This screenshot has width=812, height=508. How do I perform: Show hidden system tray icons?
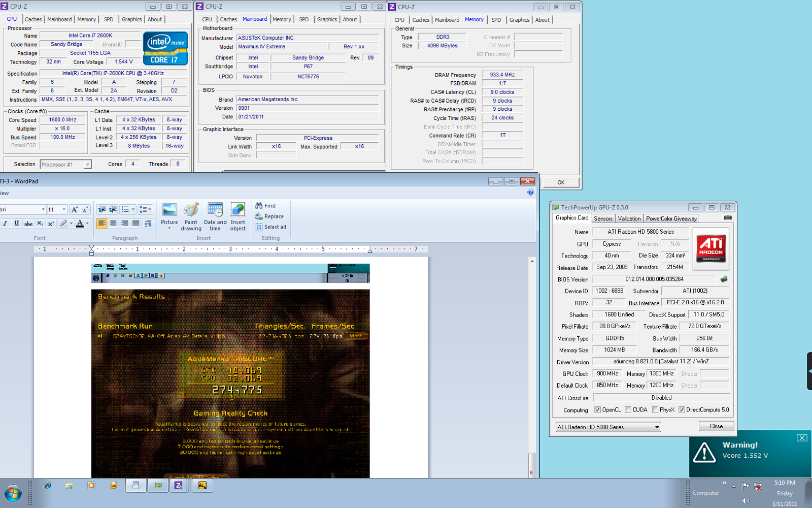coord(734,486)
